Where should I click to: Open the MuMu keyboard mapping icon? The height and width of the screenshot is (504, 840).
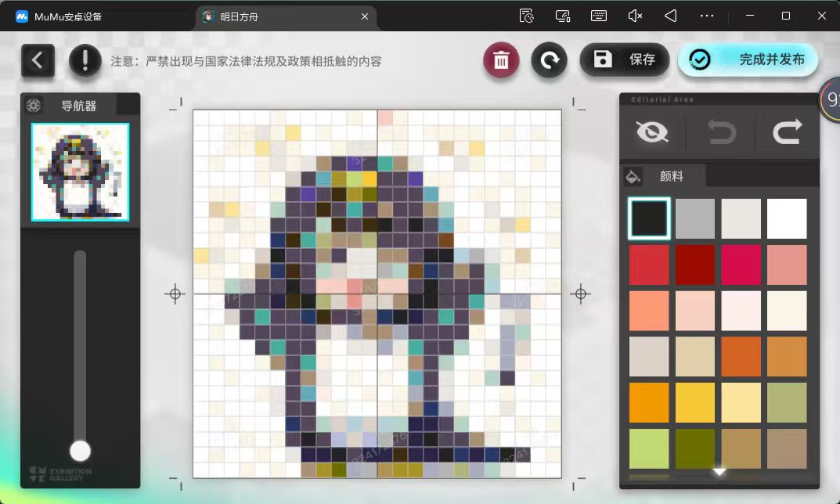598,16
